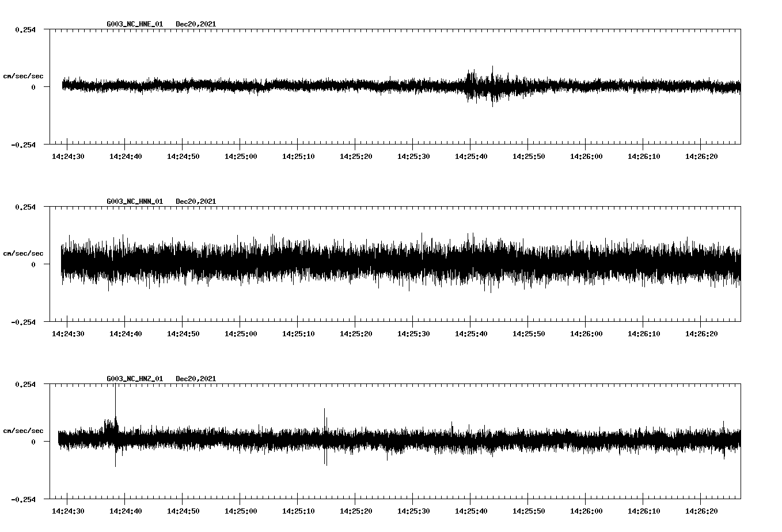The image size is (782, 532).
Task: Click the G003_NC_HNE_01 channel title
Action: coord(135,24)
